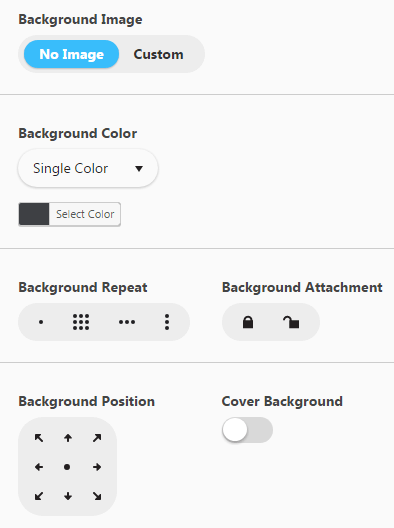Set background attachment to unlocked padlock
This screenshot has width=394, height=528.
(291, 322)
